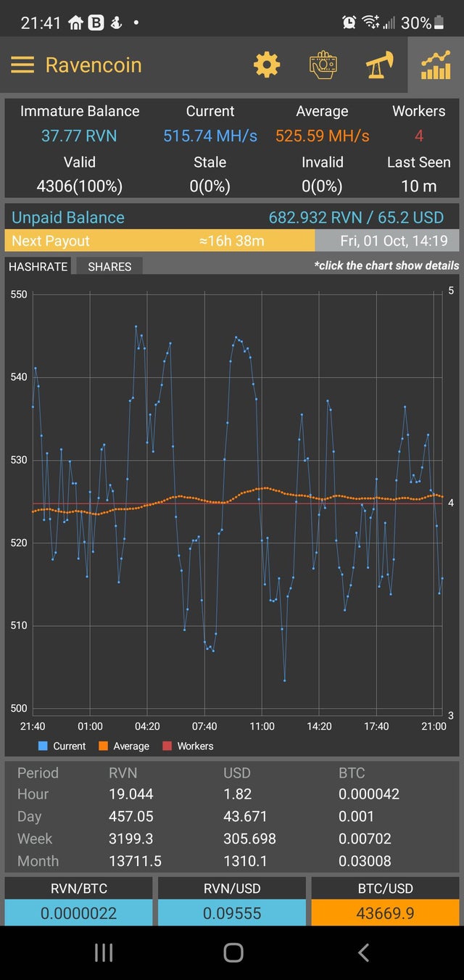
Task: Tap the click the chart show details hint
Action: (x=386, y=265)
